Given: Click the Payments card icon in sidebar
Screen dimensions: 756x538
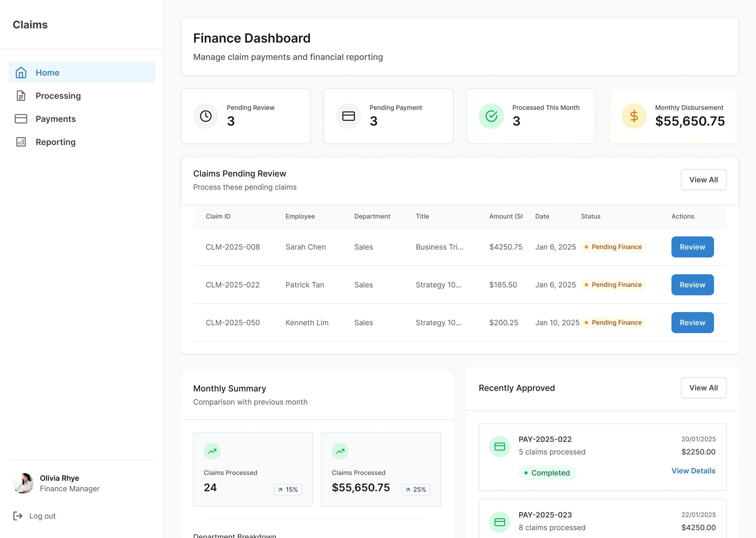Looking at the screenshot, I should click(21, 119).
